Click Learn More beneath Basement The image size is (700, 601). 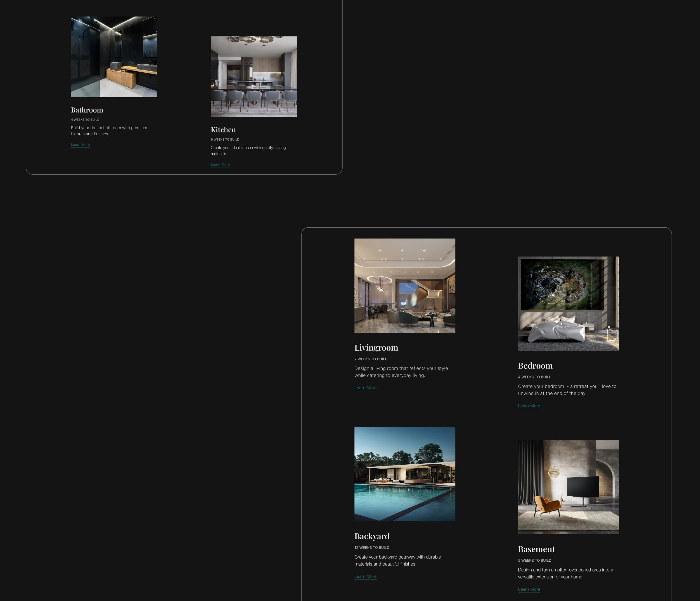pos(529,589)
